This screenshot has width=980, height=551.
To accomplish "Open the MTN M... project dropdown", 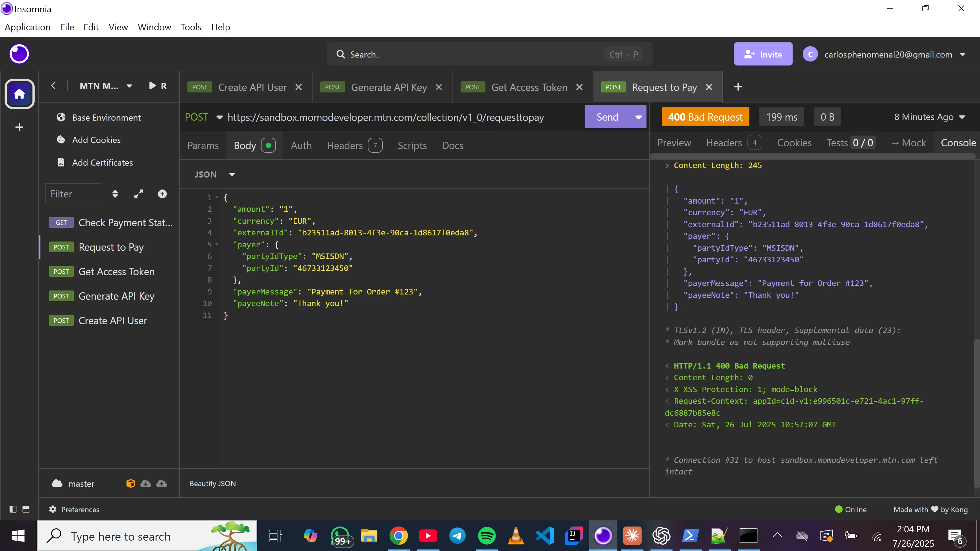I will 106,86.
